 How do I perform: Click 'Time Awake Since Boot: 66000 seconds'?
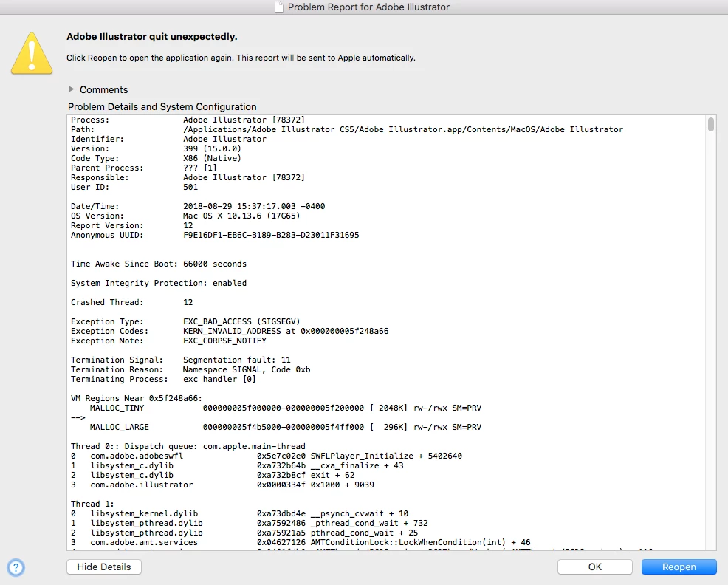158,264
